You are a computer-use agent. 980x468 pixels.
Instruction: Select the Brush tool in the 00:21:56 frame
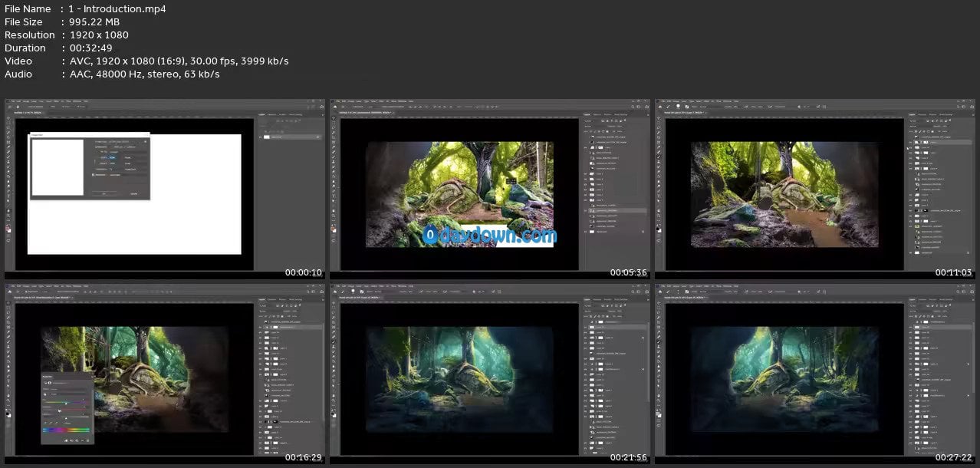tap(334, 343)
